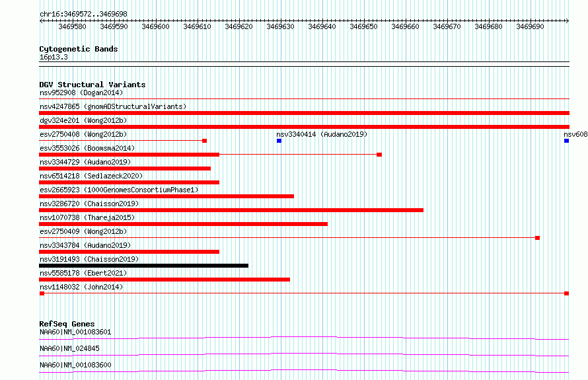Click the chr16:3469572..3469698 coordinate label
The height and width of the screenshot is (380, 588).
pos(83,14)
